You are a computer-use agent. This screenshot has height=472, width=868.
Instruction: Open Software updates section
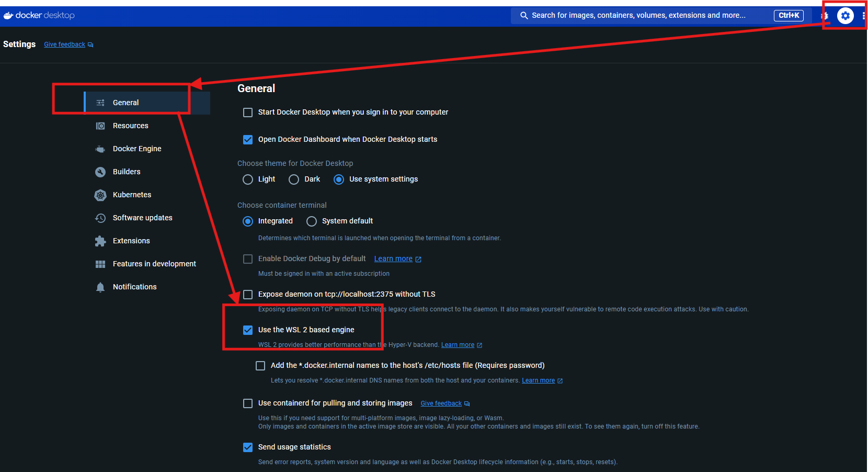[x=147, y=218]
